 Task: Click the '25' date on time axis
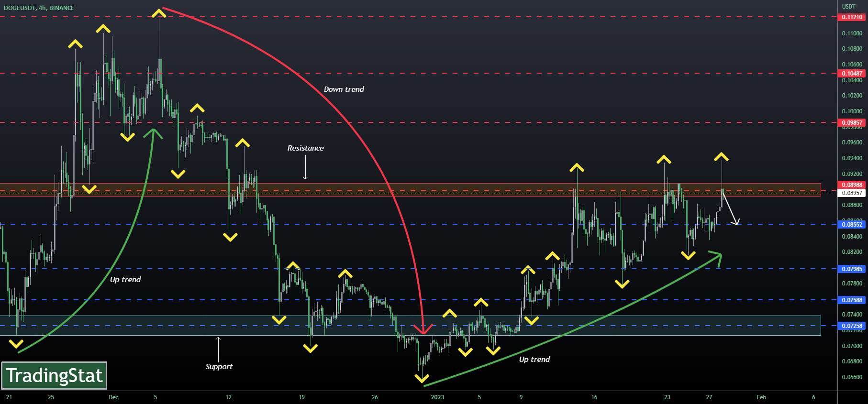click(x=51, y=397)
